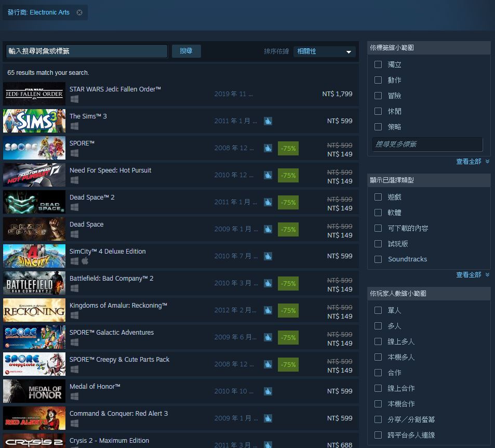
Task: Click The Sims 3 game thumbnail
Action: [x=34, y=121]
